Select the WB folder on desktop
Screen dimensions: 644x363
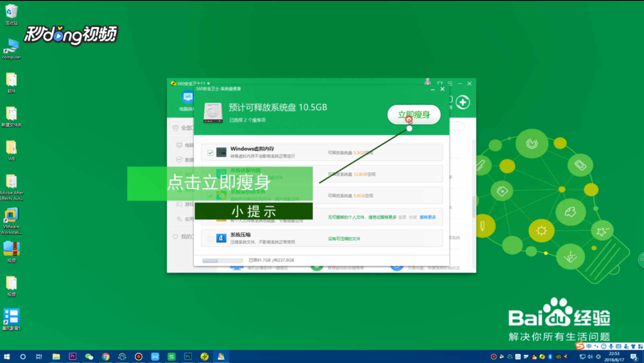point(11,151)
